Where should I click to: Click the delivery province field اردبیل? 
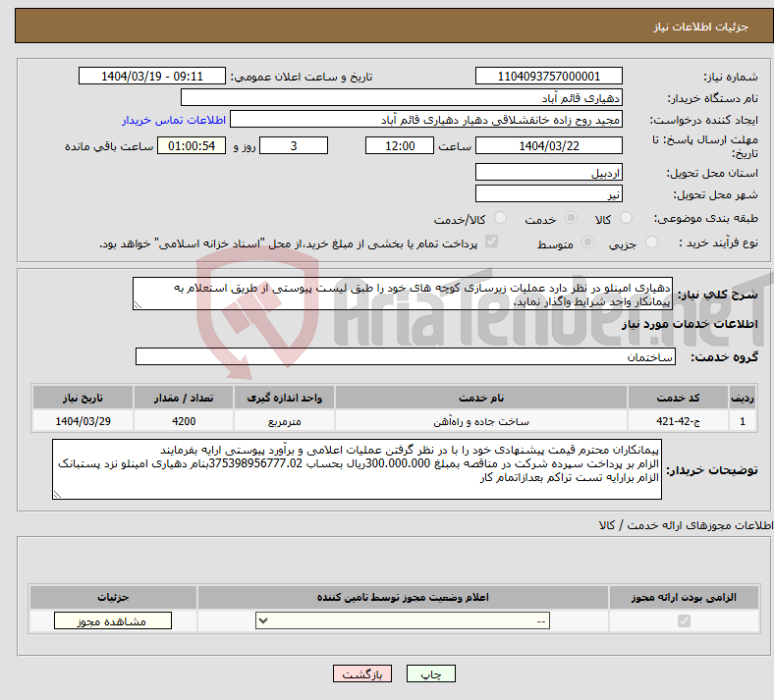[548, 173]
